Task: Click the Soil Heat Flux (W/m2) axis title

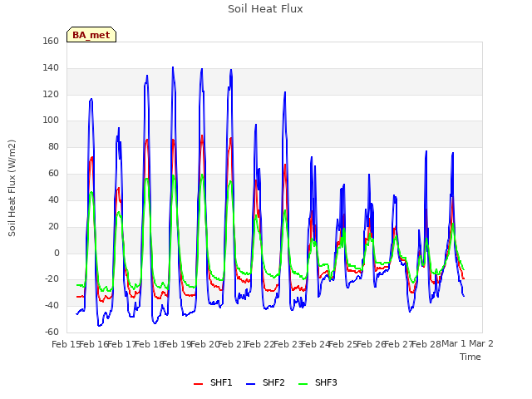Action: tap(12, 188)
